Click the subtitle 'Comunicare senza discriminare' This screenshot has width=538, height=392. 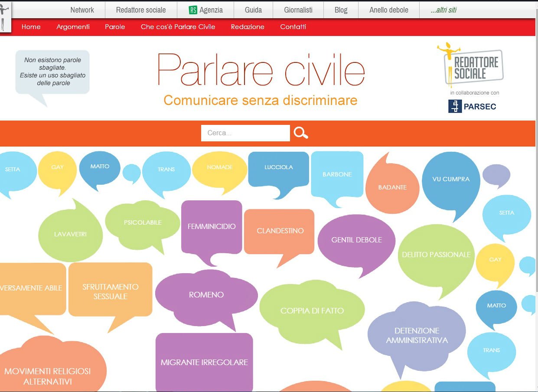click(x=261, y=101)
